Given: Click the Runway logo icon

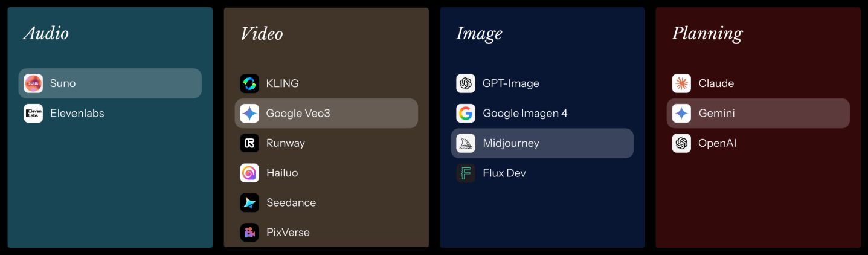Looking at the screenshot, I should coord(249,143).
